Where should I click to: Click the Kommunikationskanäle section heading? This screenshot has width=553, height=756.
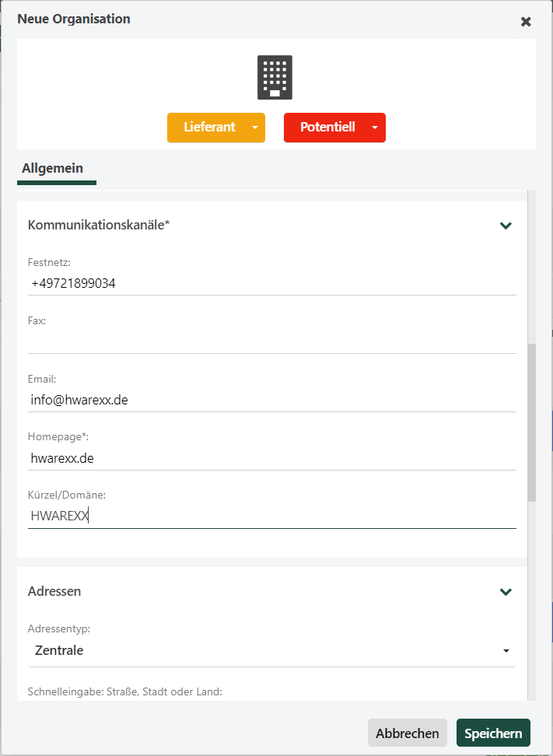[99, 225]
